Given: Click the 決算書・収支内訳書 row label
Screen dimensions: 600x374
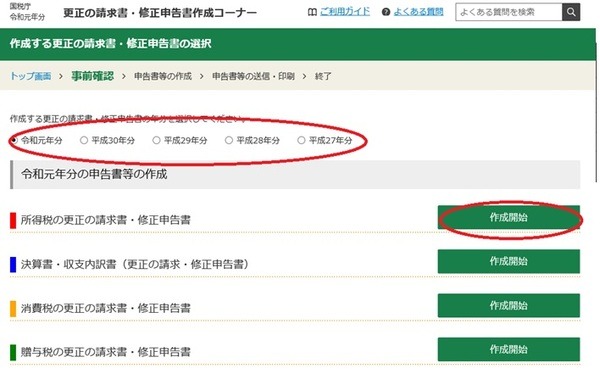Looking at the screenshot, I should click(135, 264).
